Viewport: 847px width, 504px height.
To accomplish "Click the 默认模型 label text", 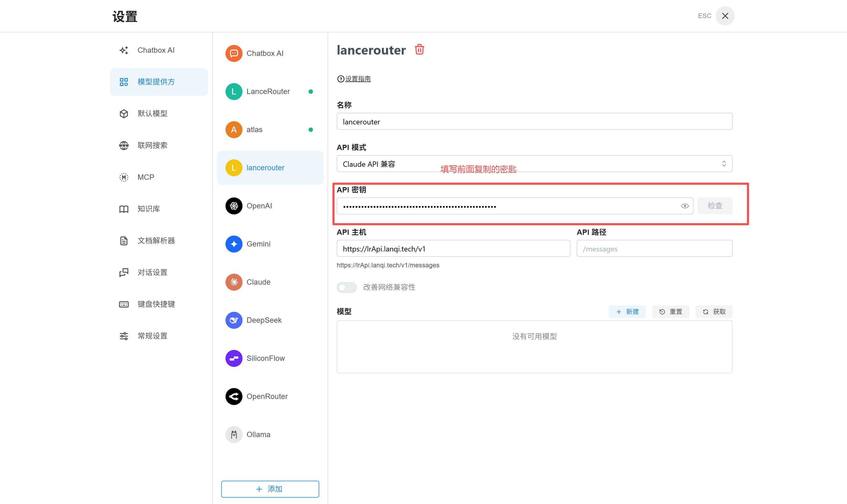I will coord(152,114).
